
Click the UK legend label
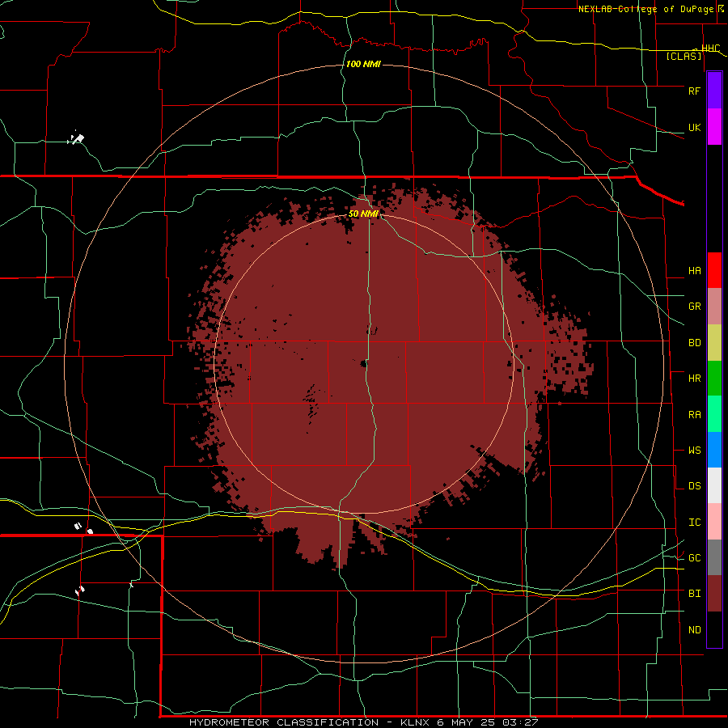coord(694,127)
